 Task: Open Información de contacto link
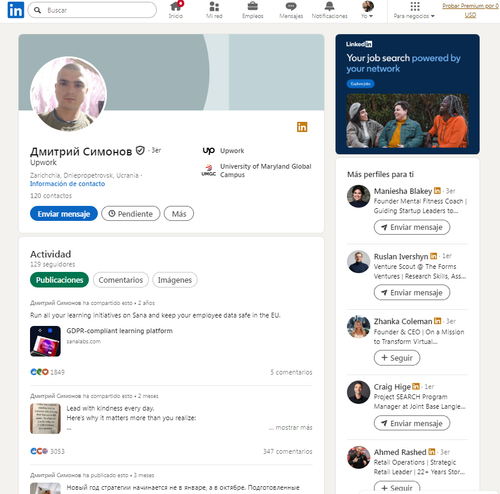(x=67, y=184)
